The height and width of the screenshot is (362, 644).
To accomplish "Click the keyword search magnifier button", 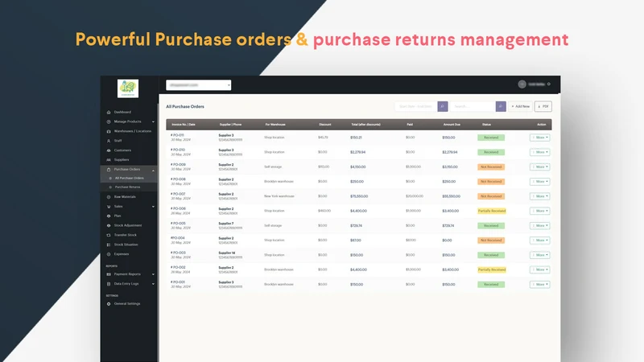I will point(501,106).
